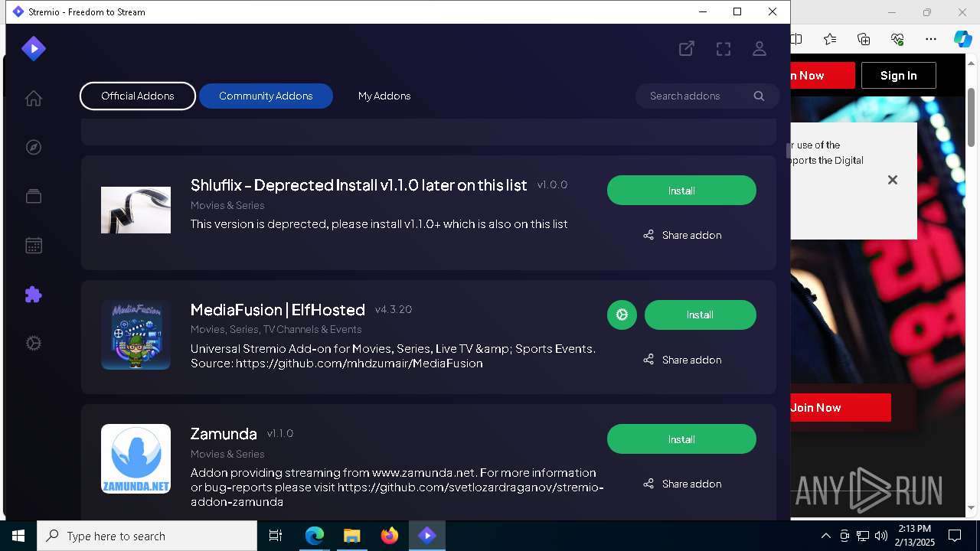The image size is (980, 551).
Task: Click 'Movies, Series, TV Channels & Events' text
Action: tap(276, 330)
